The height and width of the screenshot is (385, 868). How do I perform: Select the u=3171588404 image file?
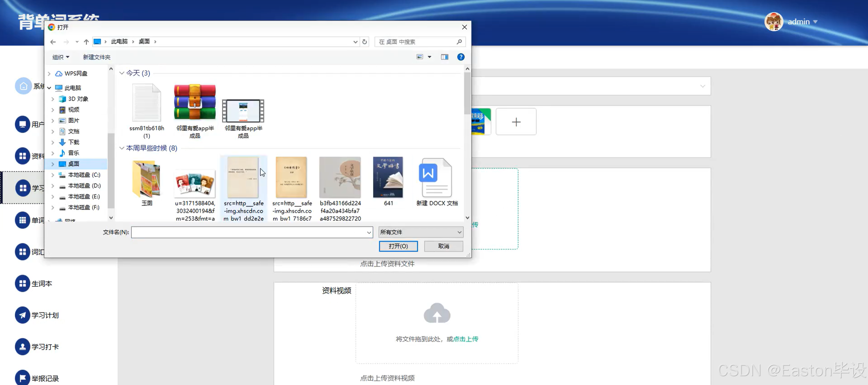(195, 195)
